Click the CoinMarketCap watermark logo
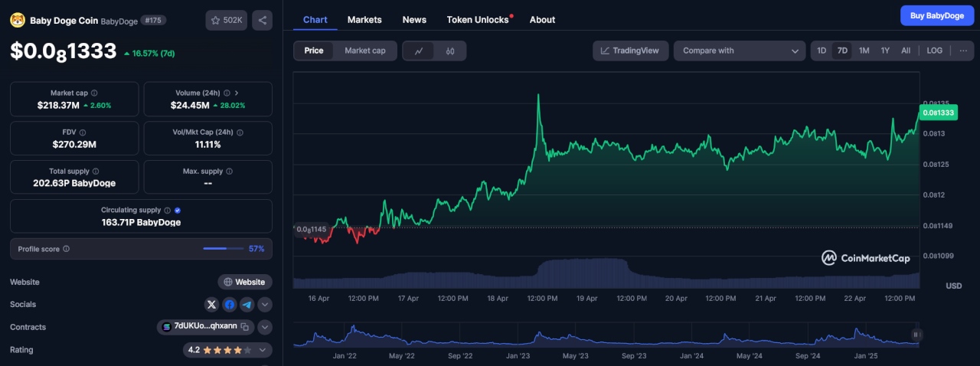The width and height of the screenshot is (980, 366). pos(866,258)
